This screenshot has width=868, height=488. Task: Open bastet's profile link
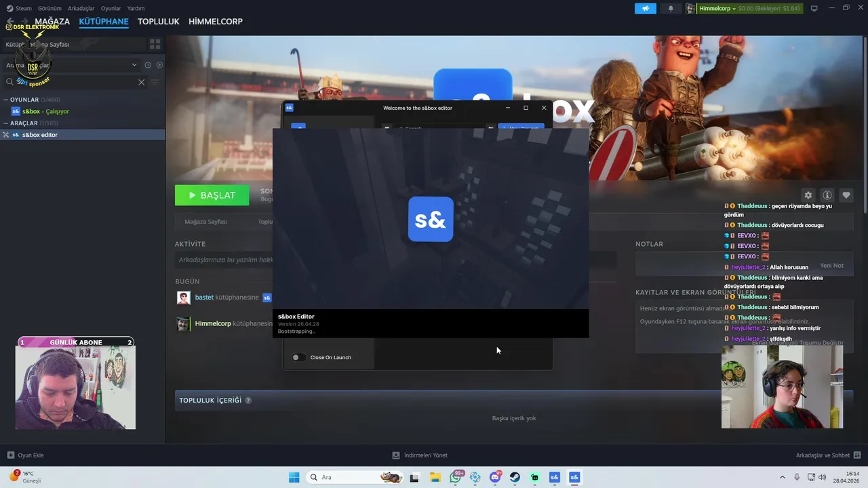click(204, 298)
